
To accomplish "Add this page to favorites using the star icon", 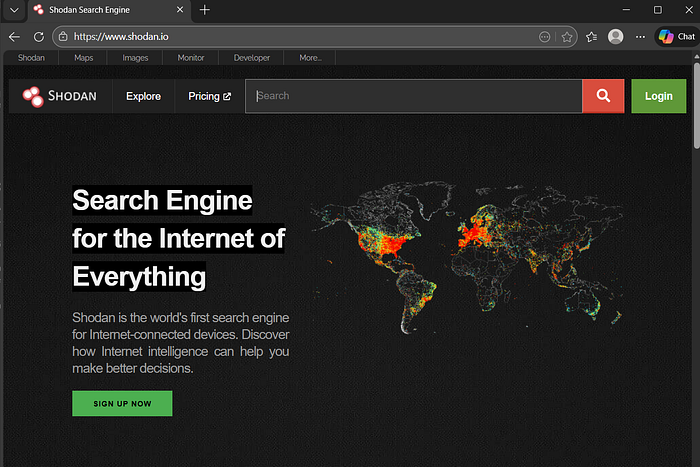I will tap(567, 37).
